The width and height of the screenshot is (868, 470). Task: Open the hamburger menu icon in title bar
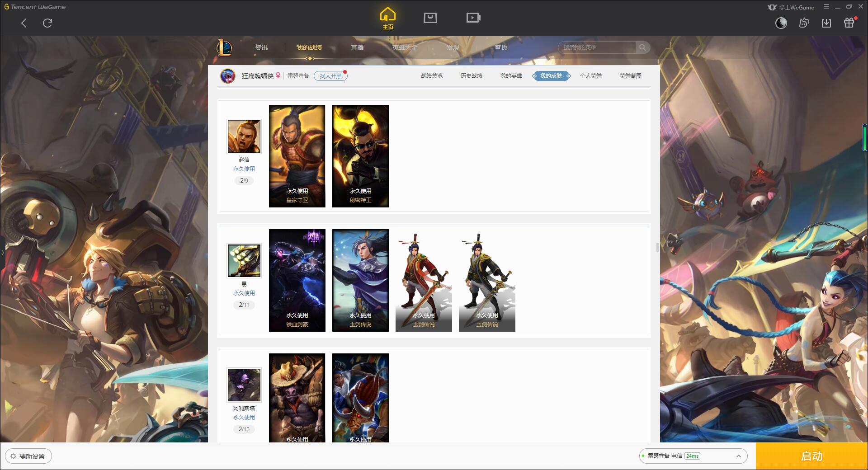[x=826, y=7]
